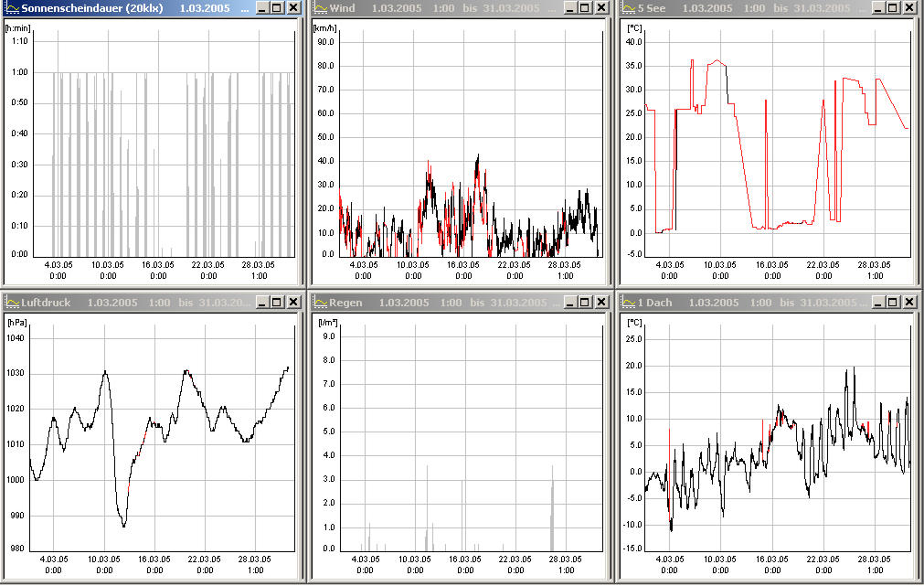Viewport: 924px width, 586px height.
Task: Click the [h:min] unit label
Action: 17,28
